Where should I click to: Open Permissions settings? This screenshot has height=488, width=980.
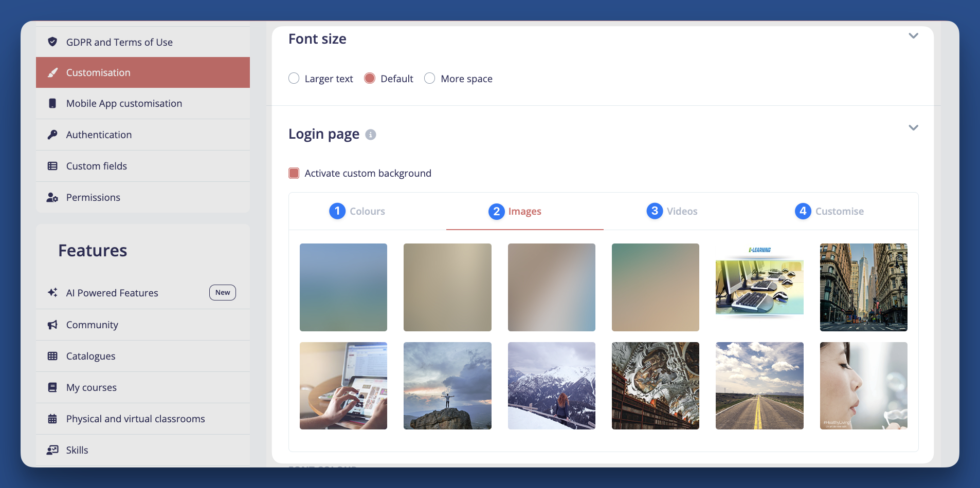pyautogui.click(x=143, y=197)
